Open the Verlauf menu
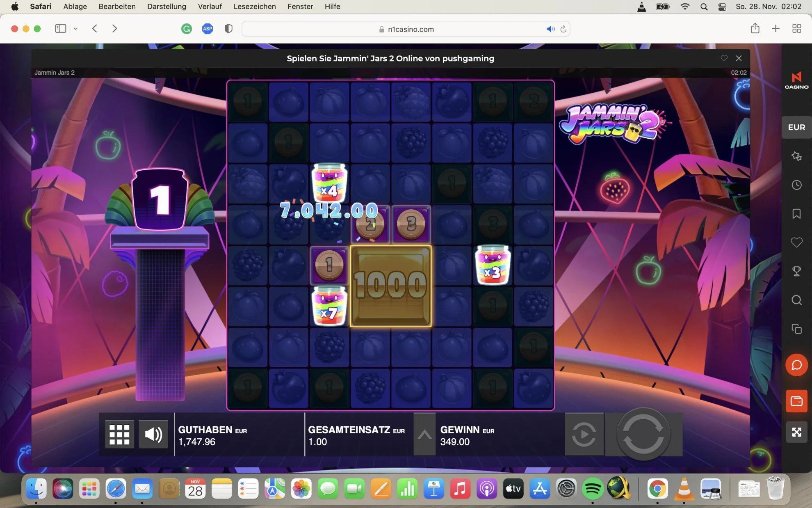Image resolution: width=812 pixels, height=508 pixels. coord(210,7)
